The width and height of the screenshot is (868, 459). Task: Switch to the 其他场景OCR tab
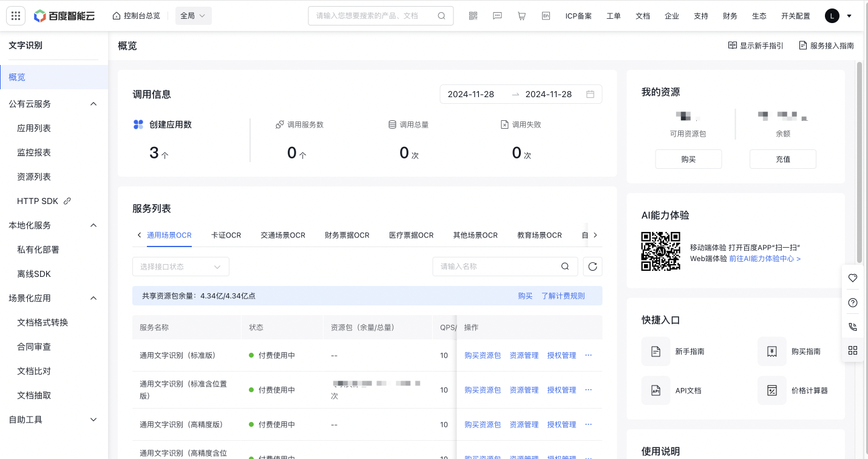coord(475,235)
